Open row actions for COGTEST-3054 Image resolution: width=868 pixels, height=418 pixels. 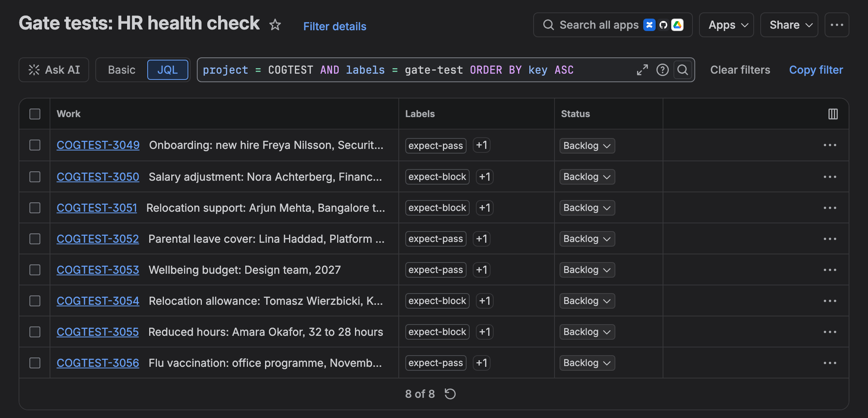tap(830, 301)
